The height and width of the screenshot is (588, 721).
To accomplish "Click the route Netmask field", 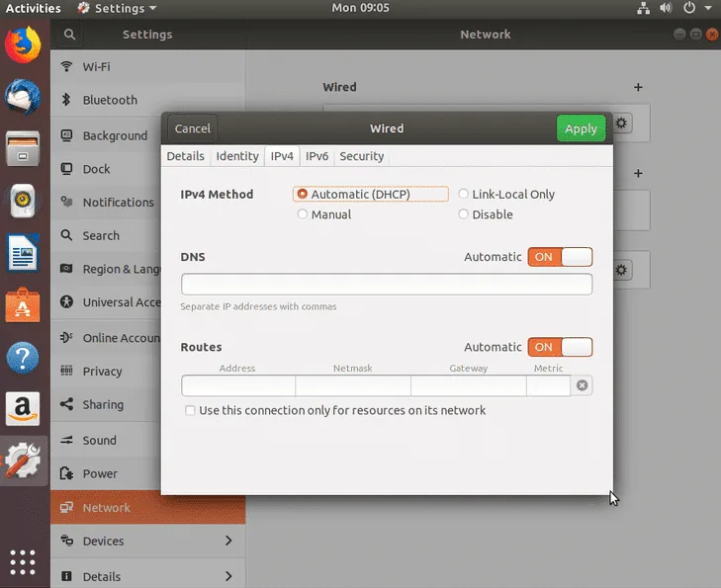I will (x=353, y=385).
